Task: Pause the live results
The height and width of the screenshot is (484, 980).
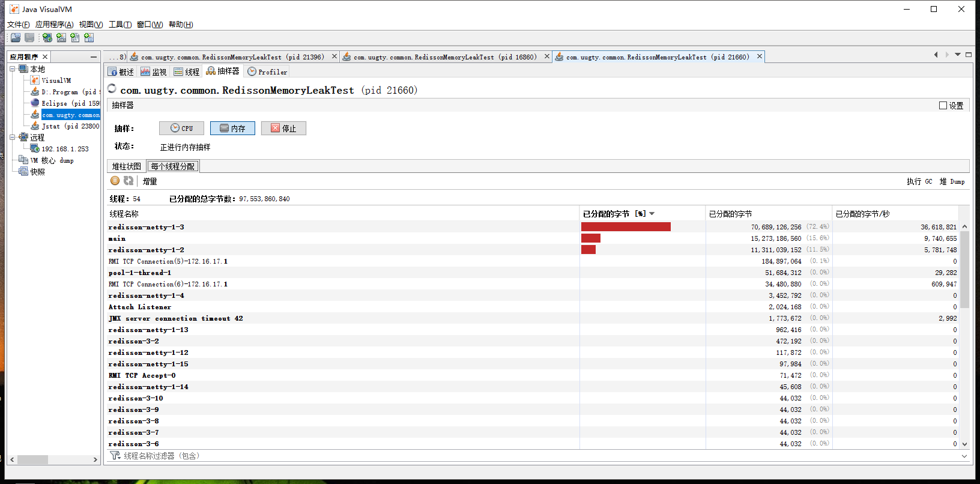Action: tap(115, 181)
